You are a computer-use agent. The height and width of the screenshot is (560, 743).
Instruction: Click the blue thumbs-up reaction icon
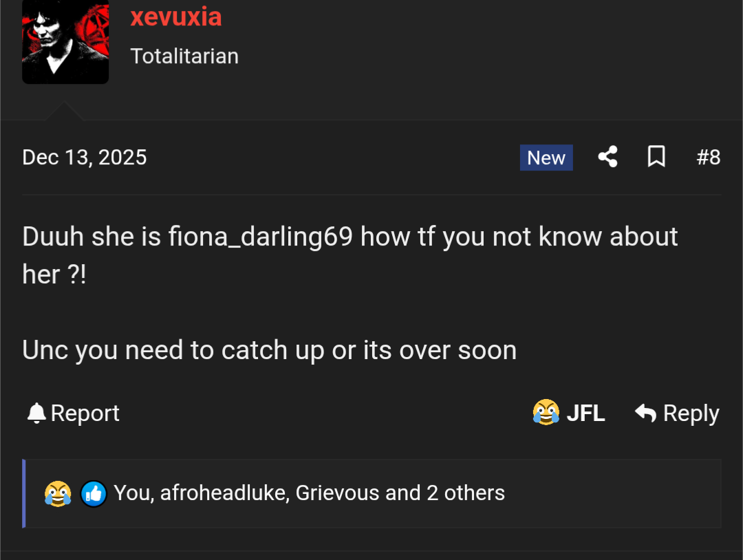coord(94,493)
